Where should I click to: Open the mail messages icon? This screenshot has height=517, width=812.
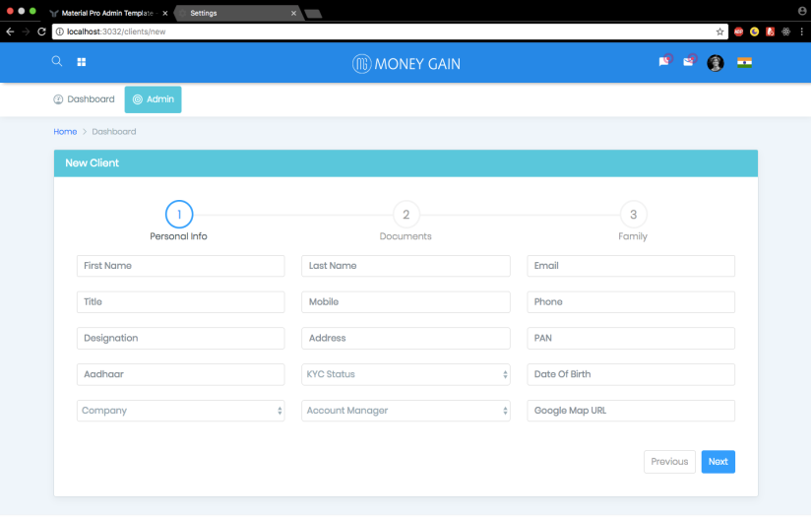pyautogui.click(x=689, y=61)
